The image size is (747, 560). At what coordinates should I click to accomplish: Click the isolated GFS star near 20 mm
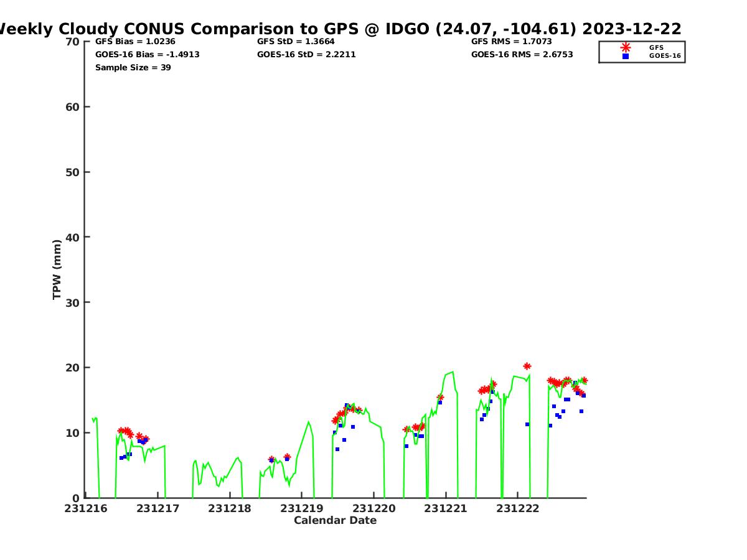pyautogui.click(x=527, y=366)
